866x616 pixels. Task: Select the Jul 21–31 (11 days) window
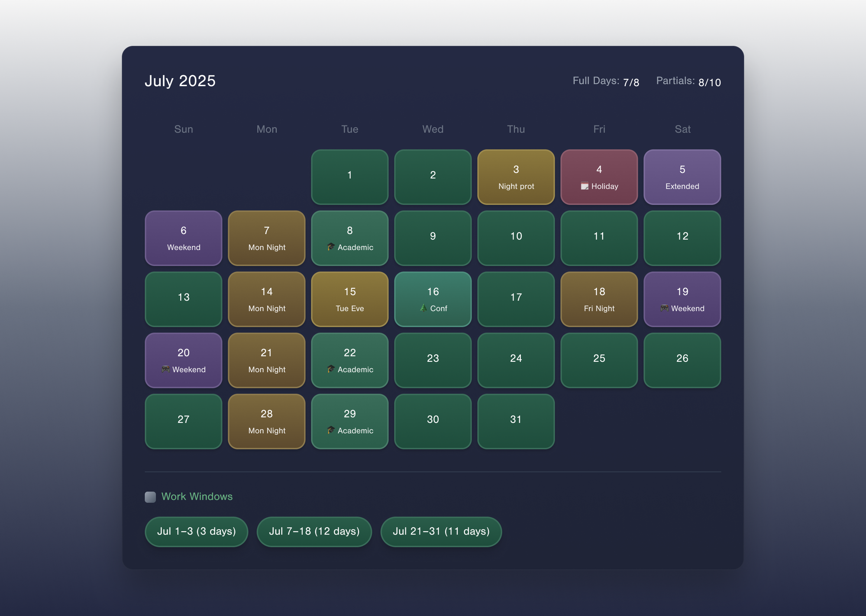pos(441,531)
